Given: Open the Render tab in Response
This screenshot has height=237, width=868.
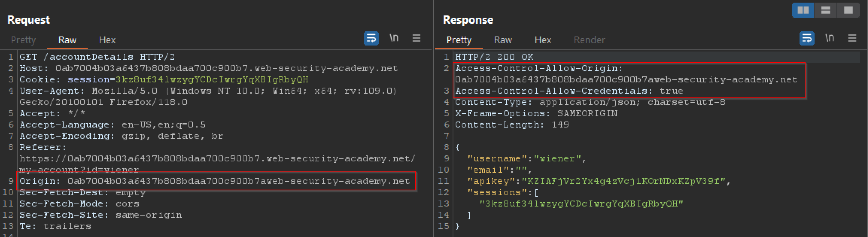Looking at the screenshot, I should click(589, 40).
